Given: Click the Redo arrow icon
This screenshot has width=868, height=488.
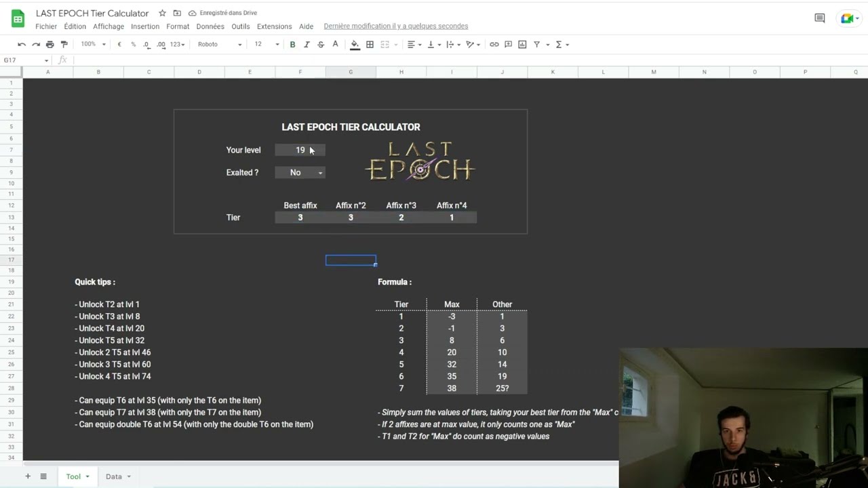Looking at the screenshot, I should coord(36,44).
